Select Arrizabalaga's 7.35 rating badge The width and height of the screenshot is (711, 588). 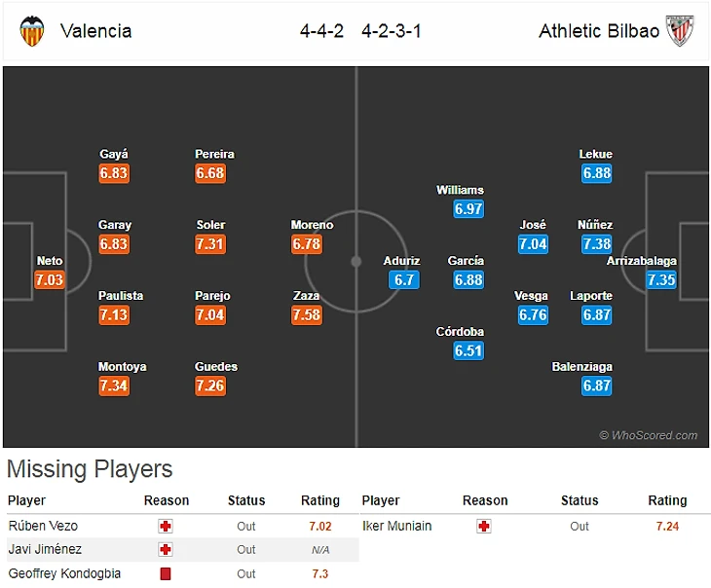[x=661, y=280]
